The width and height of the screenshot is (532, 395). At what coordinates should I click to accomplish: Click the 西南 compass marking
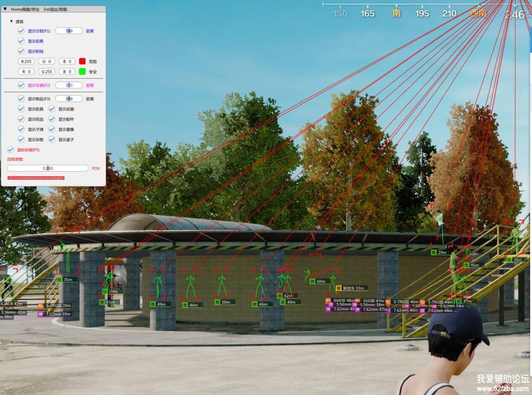(478, 13)
